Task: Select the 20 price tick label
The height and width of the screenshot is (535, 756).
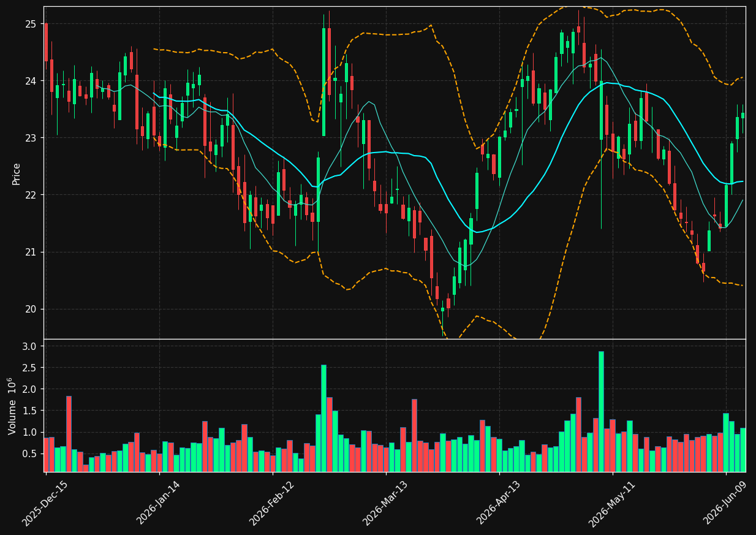Action: pyautogui.click(x=31, y=309)
